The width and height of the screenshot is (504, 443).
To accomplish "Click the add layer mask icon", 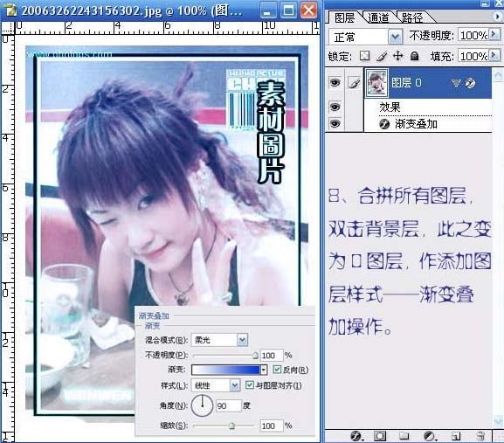I will pyautogui.click(x=380, y=436).
